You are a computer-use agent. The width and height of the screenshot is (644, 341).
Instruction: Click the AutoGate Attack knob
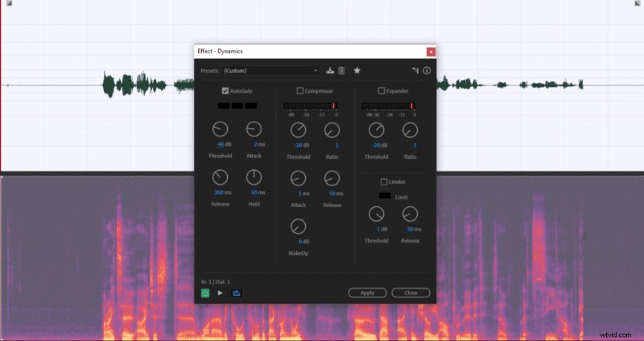point(254,129)
